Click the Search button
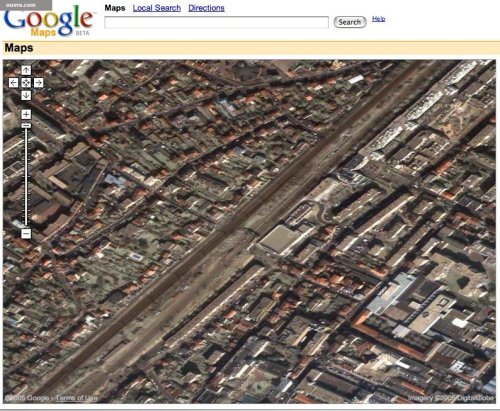 (350, 22)
